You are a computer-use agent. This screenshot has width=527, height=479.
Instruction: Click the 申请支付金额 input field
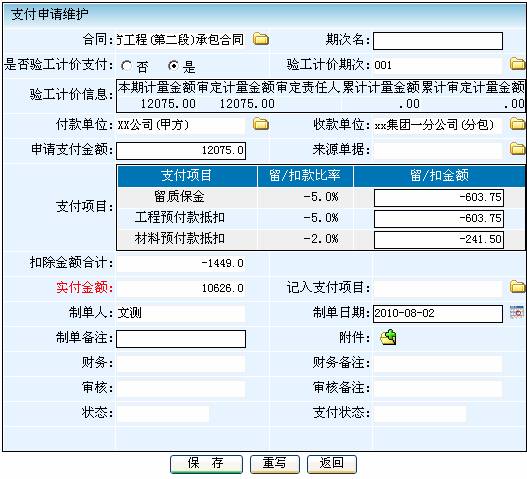[181, 151]
